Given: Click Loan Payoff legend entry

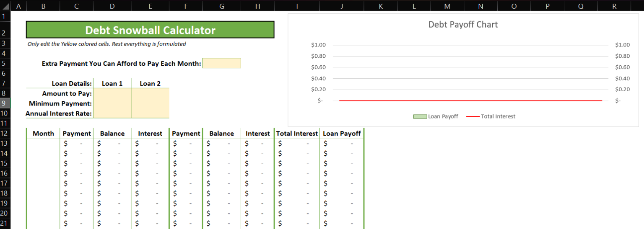Looking at the screenshot, I should [436, 116].
